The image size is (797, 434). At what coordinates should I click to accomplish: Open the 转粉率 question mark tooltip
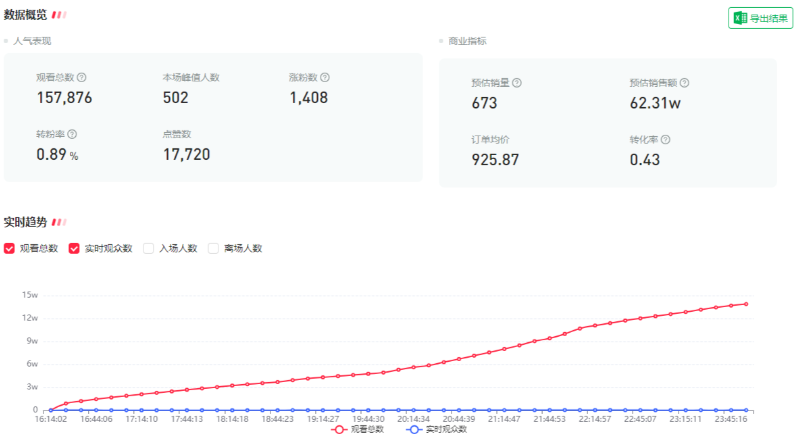click(72, 133)
